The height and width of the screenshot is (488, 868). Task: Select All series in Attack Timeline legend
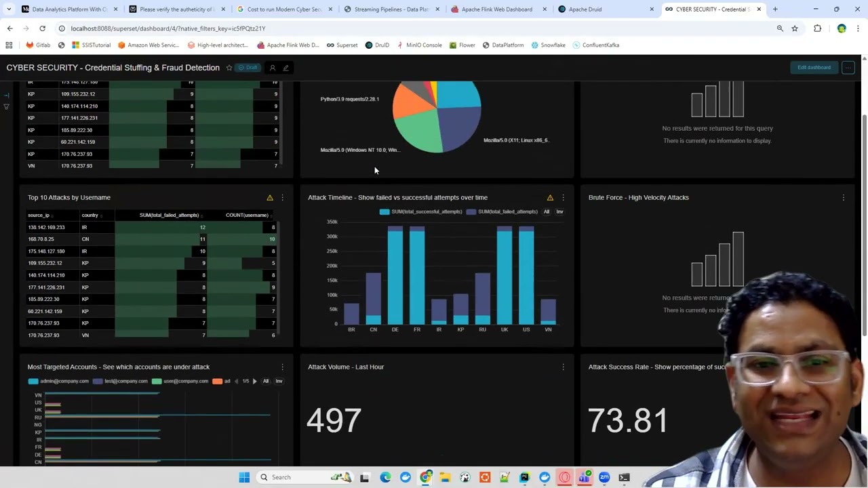tap(547, 211)
